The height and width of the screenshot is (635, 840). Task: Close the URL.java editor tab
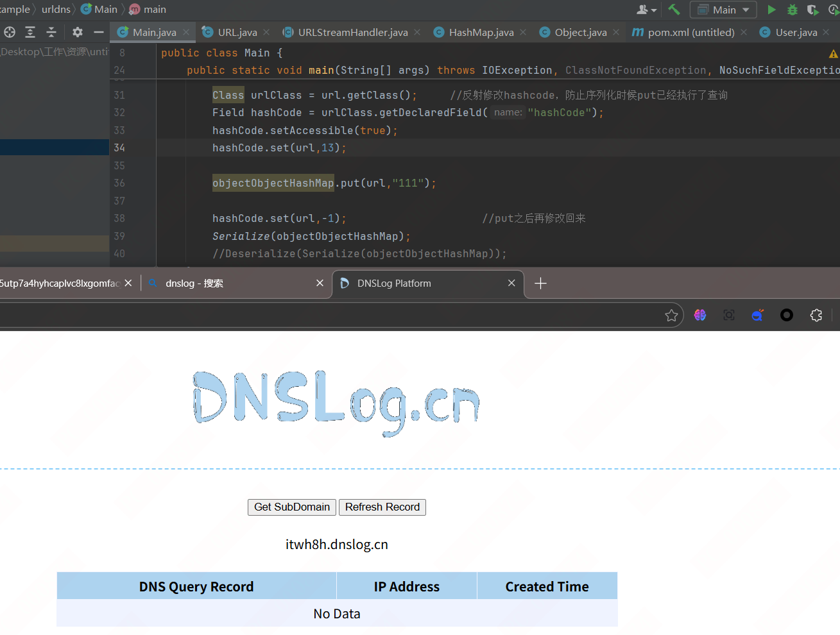(x=266, y=32)
